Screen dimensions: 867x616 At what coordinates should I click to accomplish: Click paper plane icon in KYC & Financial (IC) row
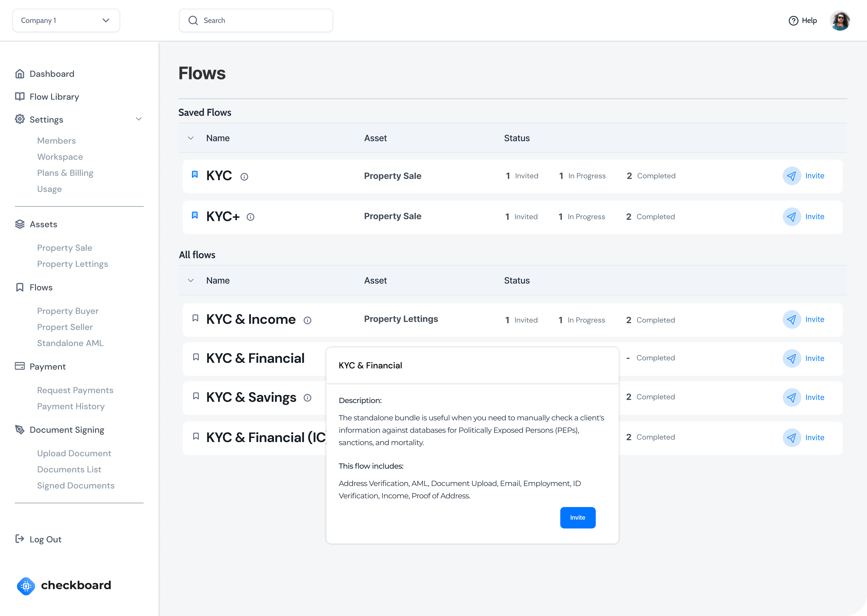(792, 438)
